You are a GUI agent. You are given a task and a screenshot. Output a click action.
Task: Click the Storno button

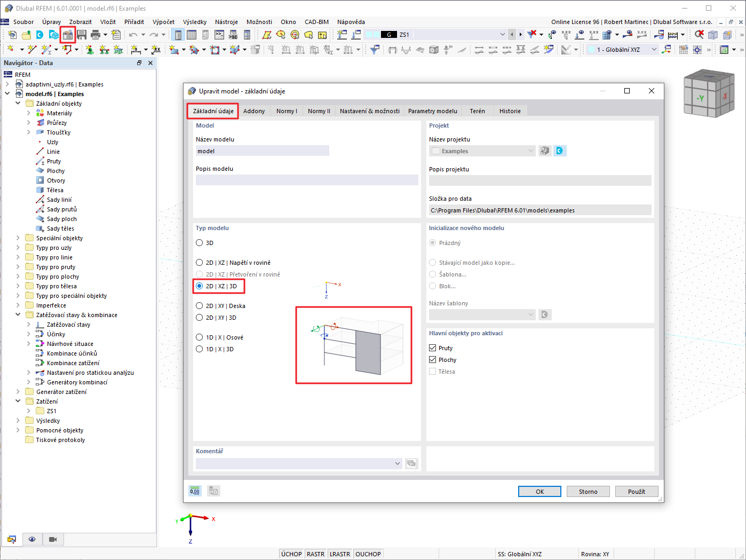(588, 492)
